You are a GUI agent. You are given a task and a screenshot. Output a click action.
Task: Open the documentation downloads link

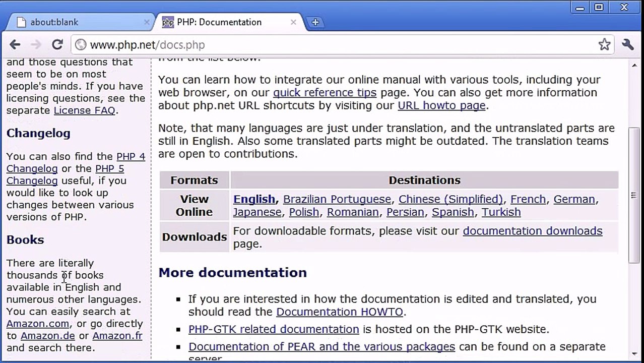[533, 231]
